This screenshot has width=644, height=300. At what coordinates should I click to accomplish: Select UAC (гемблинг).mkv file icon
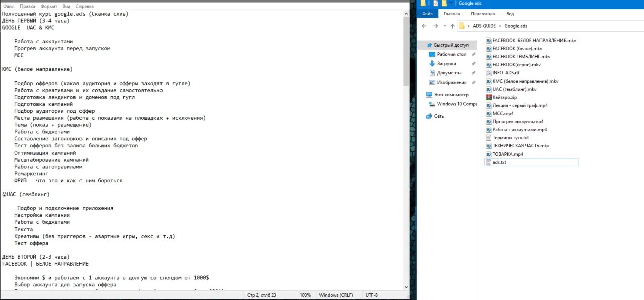pos(488,89)
